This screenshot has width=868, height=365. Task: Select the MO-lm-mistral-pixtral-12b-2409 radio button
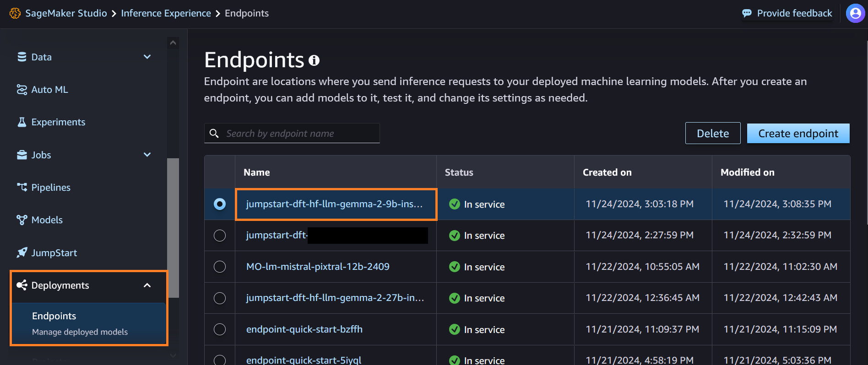[x=220, y=267]
